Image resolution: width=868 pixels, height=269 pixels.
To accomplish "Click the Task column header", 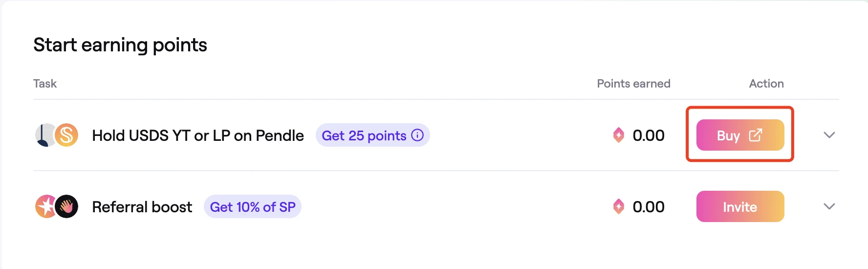I will pyautogui.click(x=45, y=84).
